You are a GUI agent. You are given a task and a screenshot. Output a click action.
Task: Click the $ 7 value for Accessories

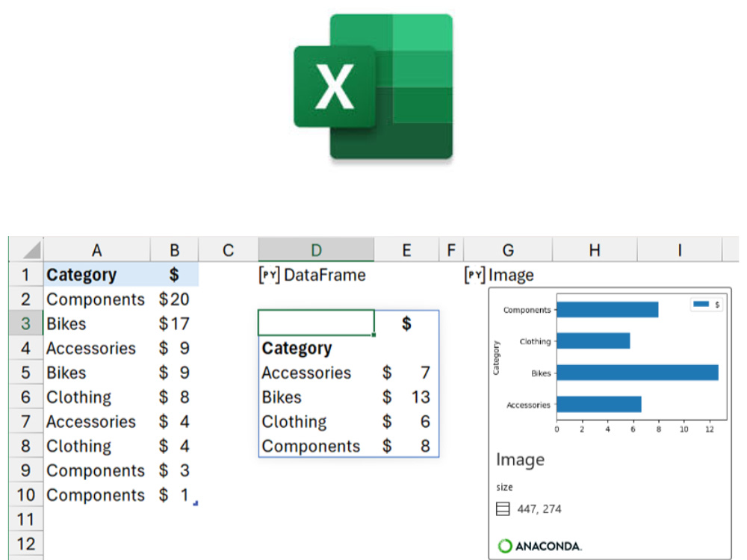[x=406, y=373]
